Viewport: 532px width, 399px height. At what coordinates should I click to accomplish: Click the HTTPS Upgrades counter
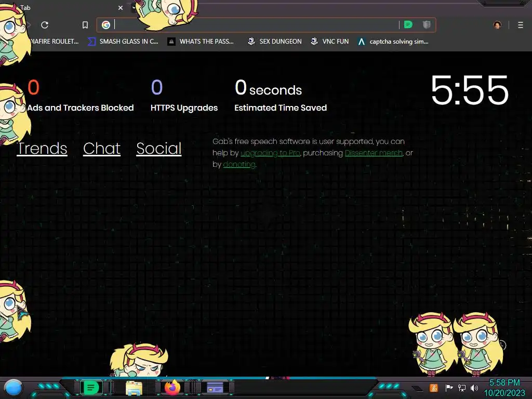point(184,96)
